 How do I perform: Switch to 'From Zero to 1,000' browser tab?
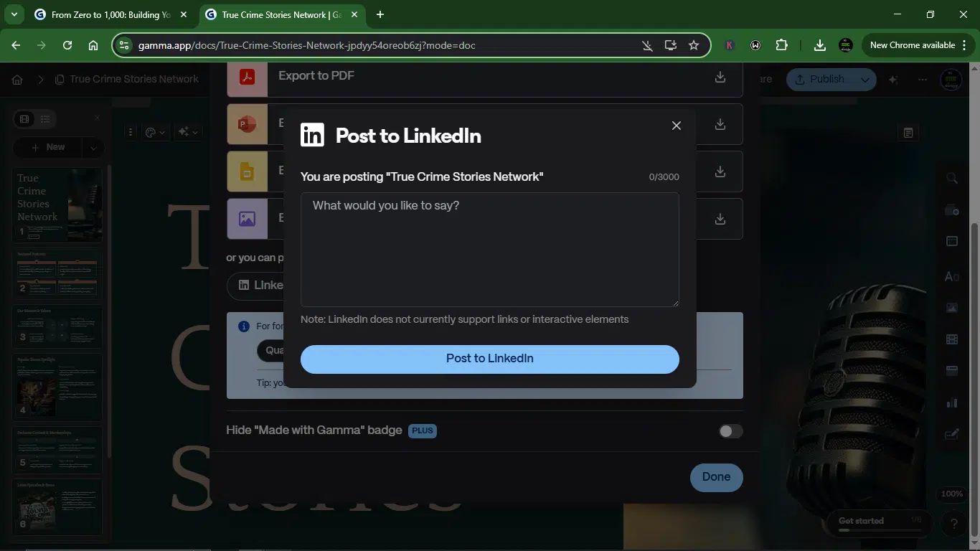110,14
